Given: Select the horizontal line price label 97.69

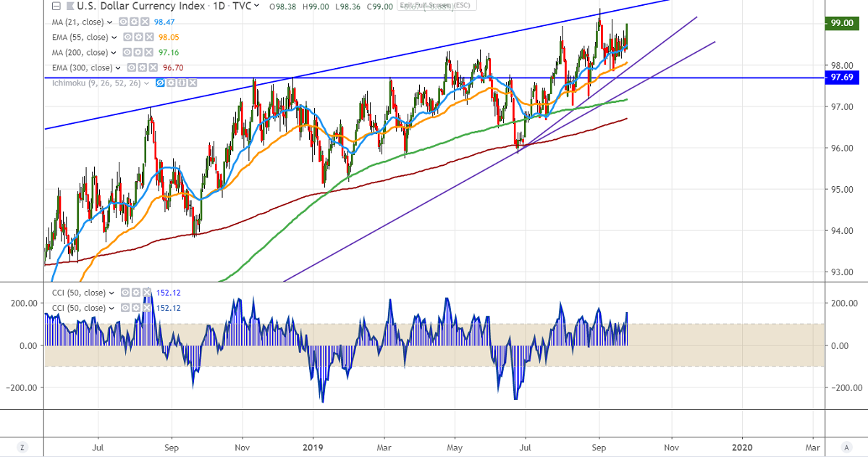Looking at the screenshot, I should [841, 77].
